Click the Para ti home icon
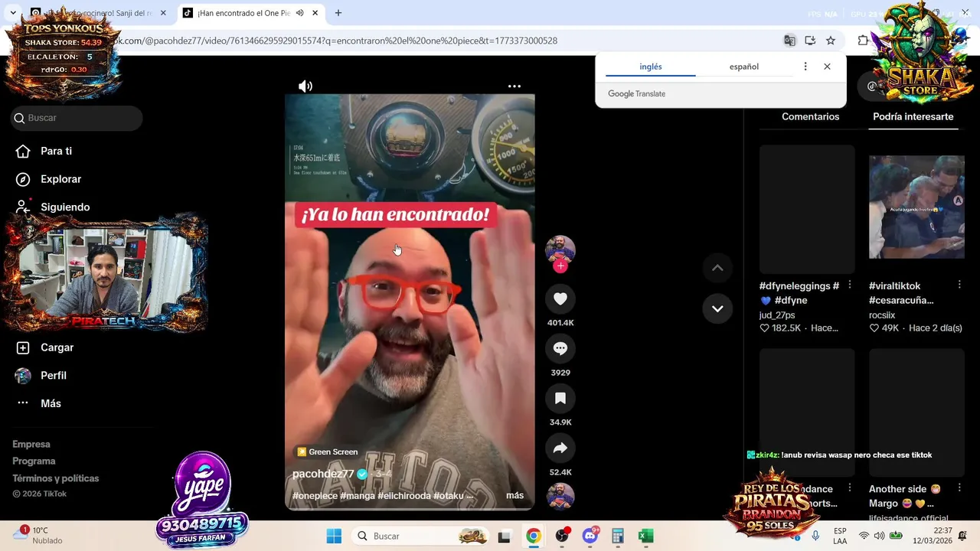 [23, 151]
